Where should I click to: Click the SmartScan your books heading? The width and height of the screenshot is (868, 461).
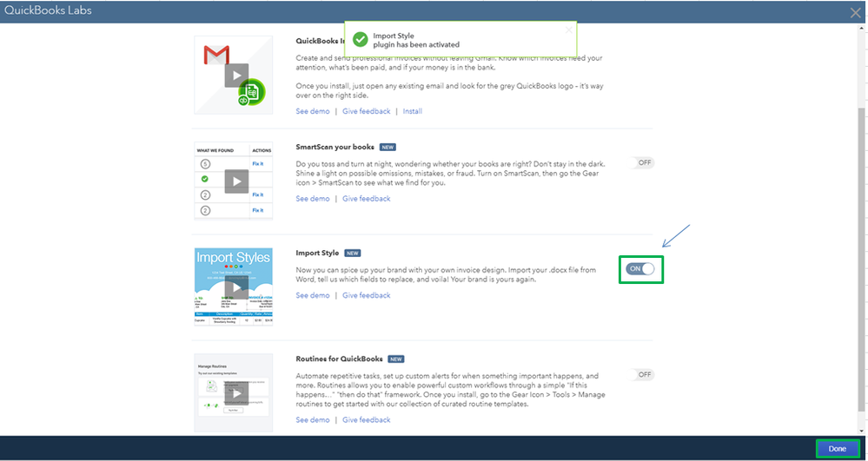coord(335,148)
